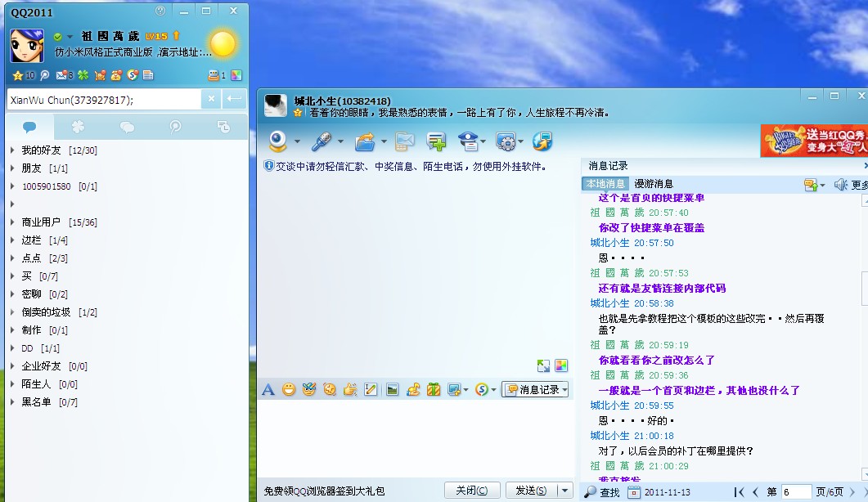The image size is (868, 502).
Task: Start a voice call with microphone icon
Action: coord(321,141)
